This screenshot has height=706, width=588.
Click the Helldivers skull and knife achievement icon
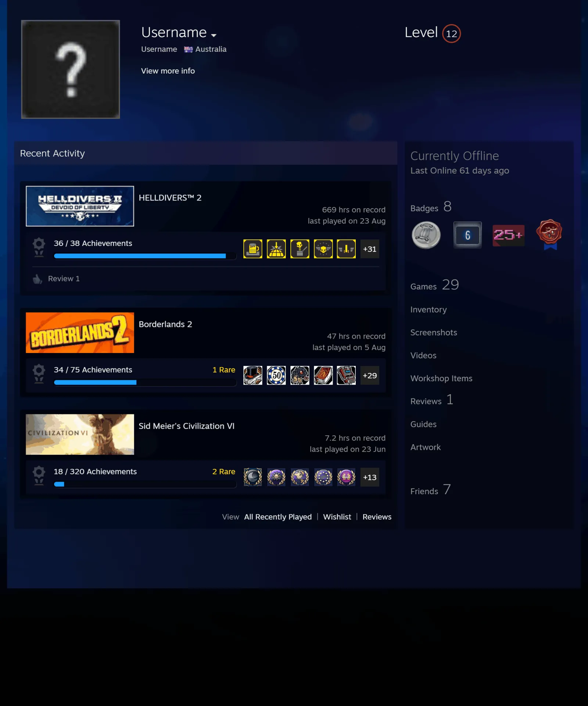pyautogui.click(x=300, y=249)
